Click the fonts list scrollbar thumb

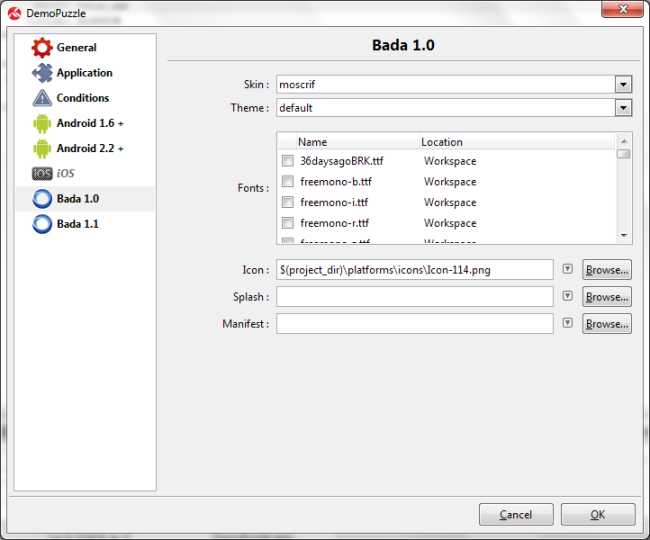point(623,154)
